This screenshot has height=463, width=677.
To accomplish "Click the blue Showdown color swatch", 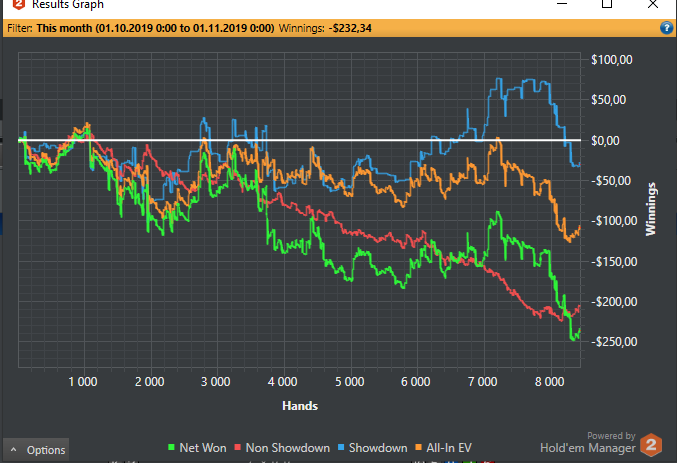I will (x=341, y=447).
